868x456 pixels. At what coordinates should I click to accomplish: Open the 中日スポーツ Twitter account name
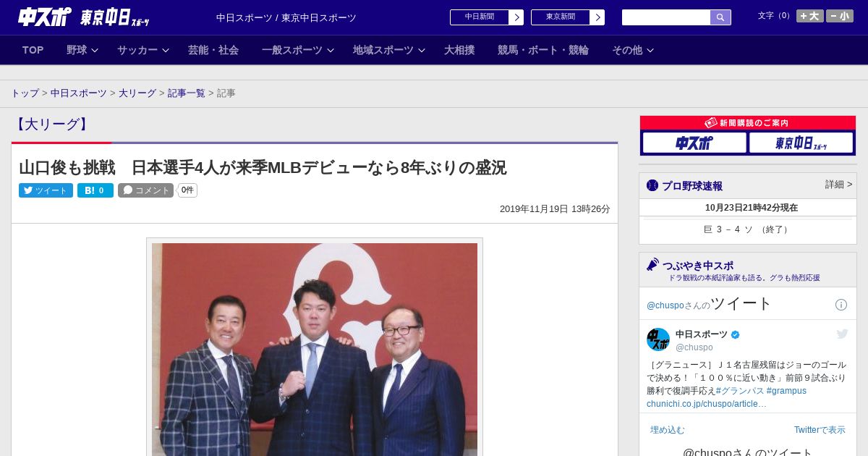(x=702, y=334)
